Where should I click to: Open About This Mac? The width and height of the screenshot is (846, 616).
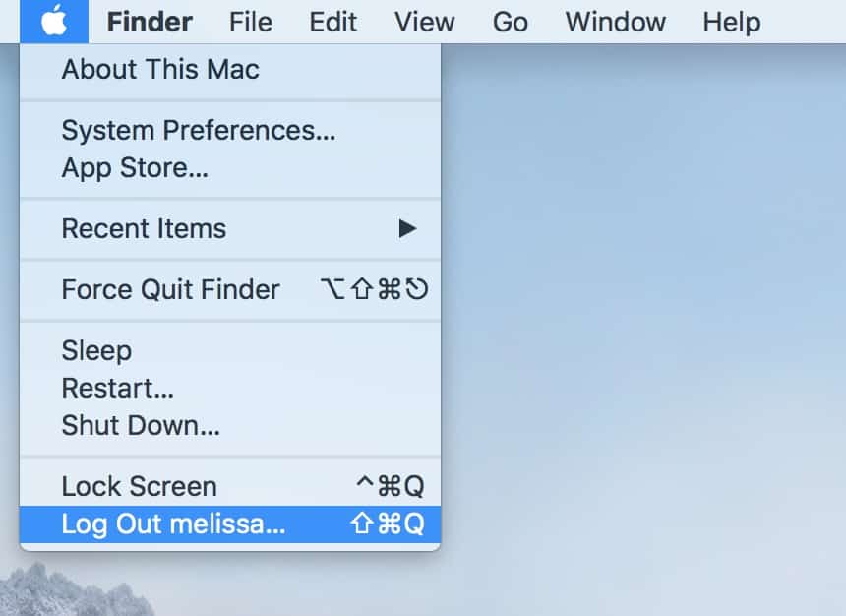tap(160, 70)
